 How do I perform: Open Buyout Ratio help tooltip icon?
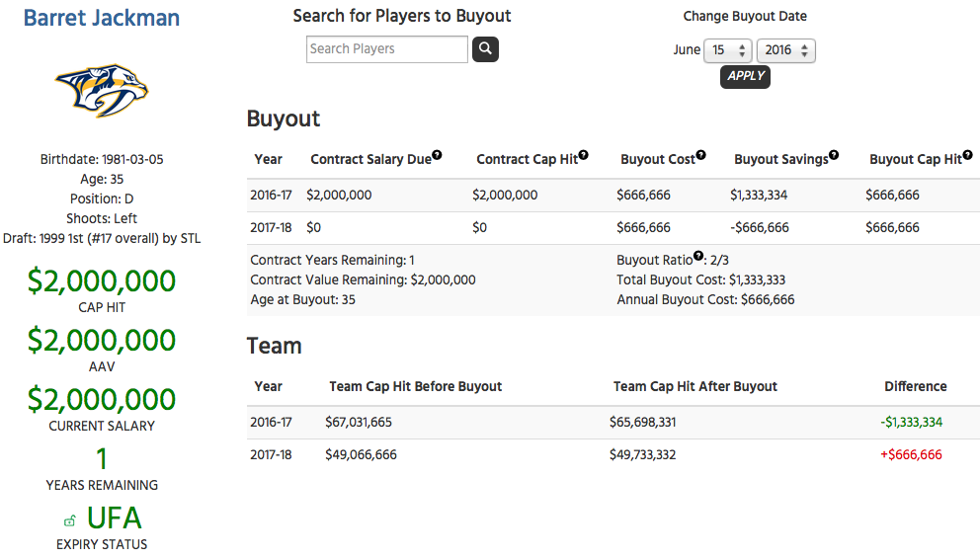click(698, 256)
